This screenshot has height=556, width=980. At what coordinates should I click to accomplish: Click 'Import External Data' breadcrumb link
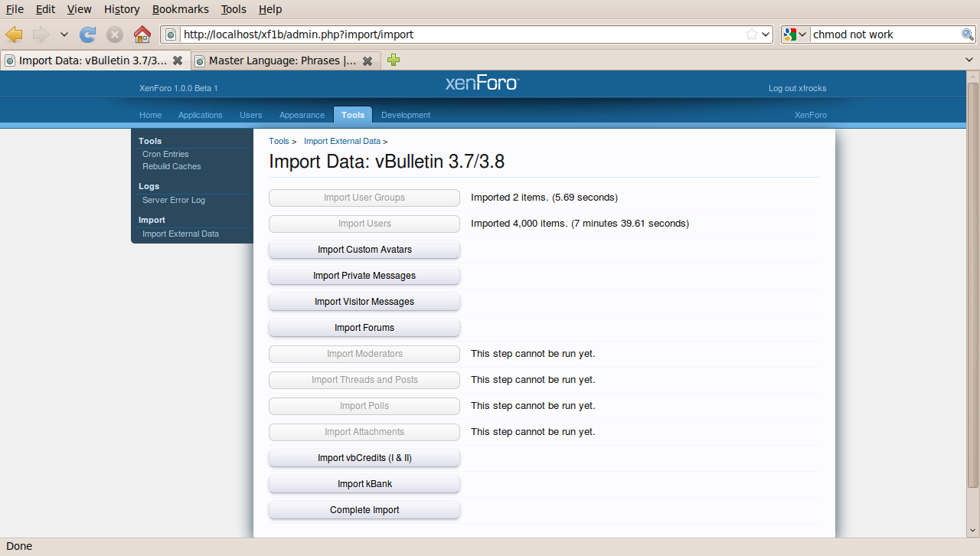pos(342,141)
